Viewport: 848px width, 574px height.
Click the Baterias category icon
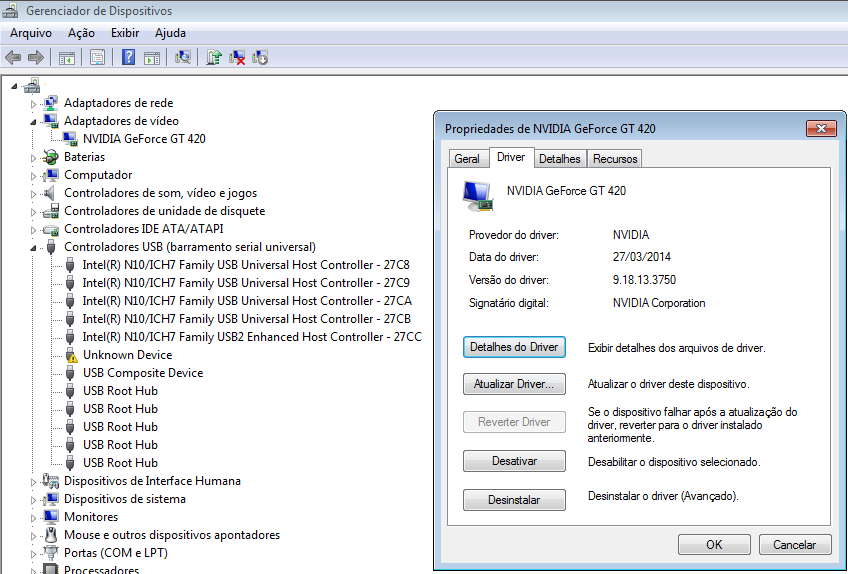click(51, 157)
